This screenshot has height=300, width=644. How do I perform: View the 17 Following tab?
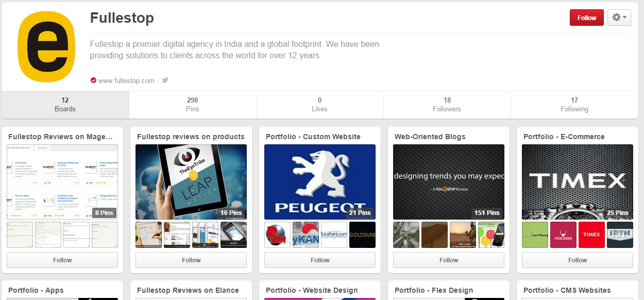click(574, 105)
